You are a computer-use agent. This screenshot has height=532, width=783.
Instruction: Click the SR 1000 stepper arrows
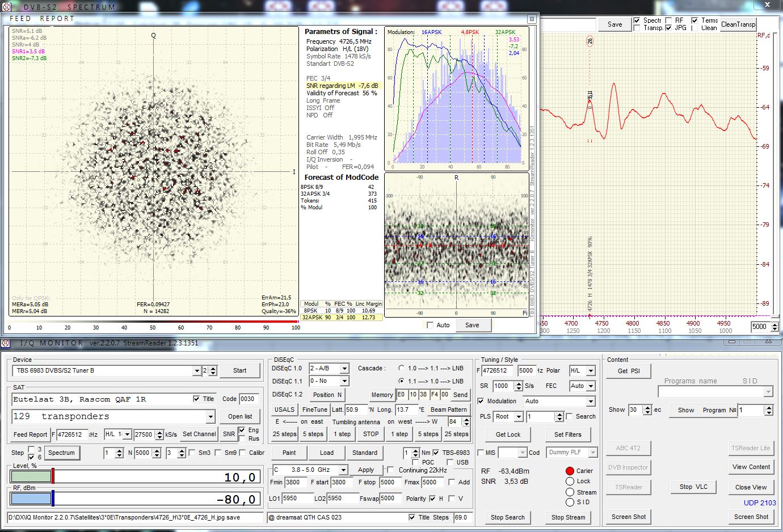click(518, 386)
